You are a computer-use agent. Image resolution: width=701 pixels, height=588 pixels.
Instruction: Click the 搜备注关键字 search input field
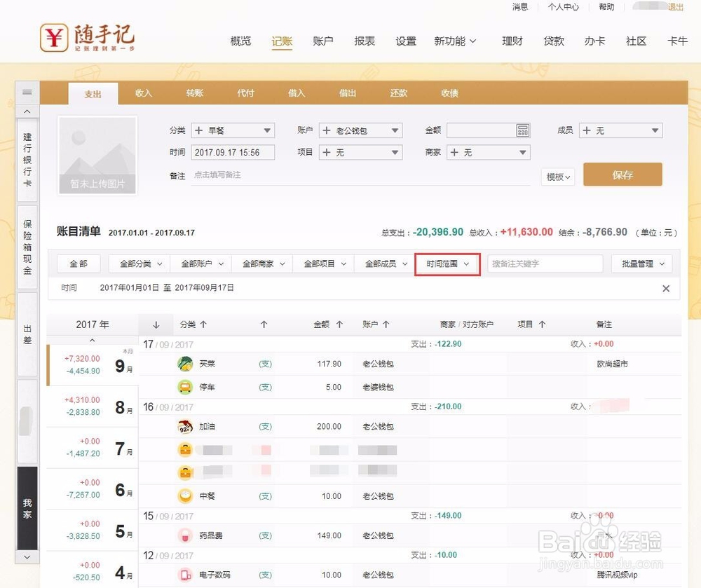tap(545, 264)
